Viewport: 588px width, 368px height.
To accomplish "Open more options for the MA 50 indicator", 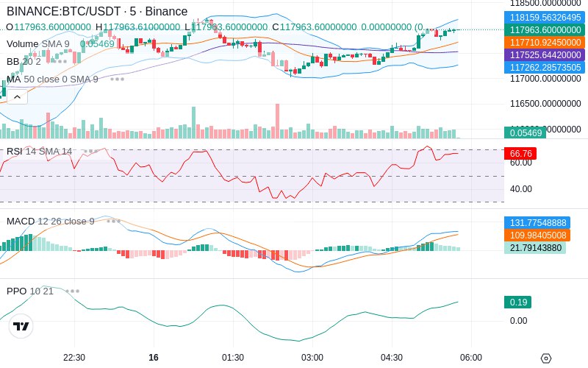I will (117, 79).
